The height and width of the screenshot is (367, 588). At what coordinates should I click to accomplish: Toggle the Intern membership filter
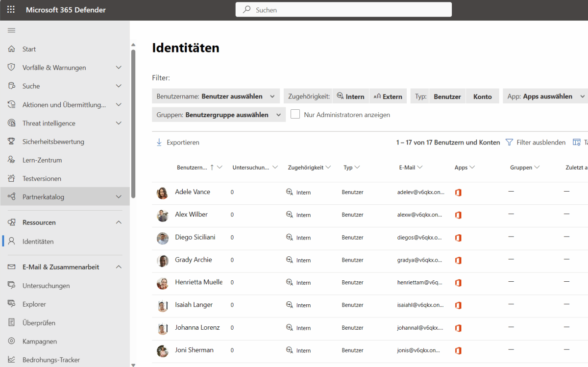[x=350, y=97]
